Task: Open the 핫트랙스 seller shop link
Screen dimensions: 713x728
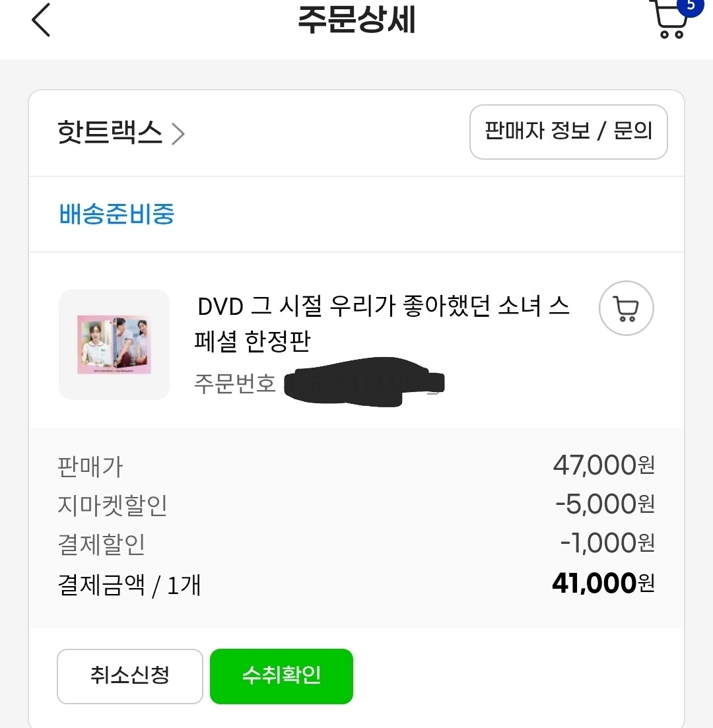Action: (x=110, y=133)
